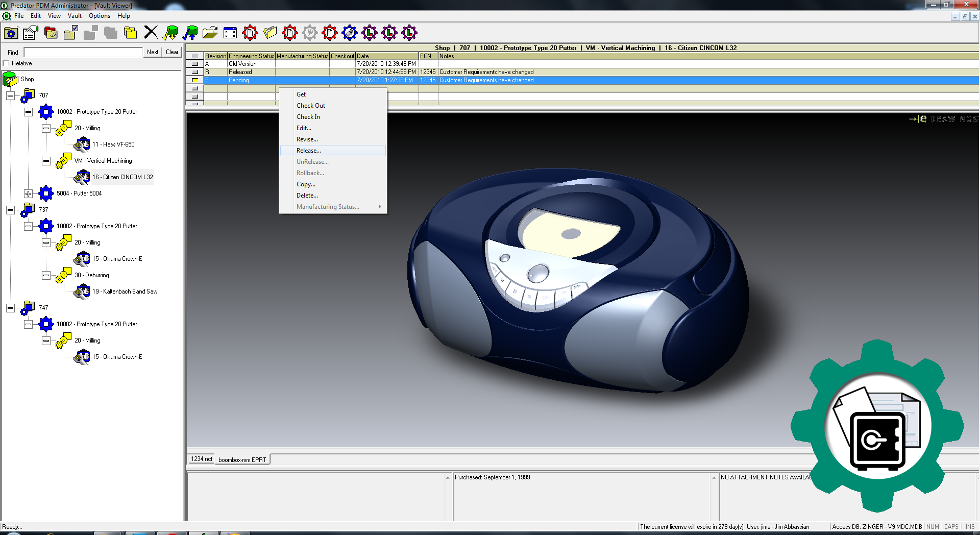Expand the 5004 - Putter 5004 node
Image resolution: width=980 pixels, height=535 pixels.
tap(28, 193)
